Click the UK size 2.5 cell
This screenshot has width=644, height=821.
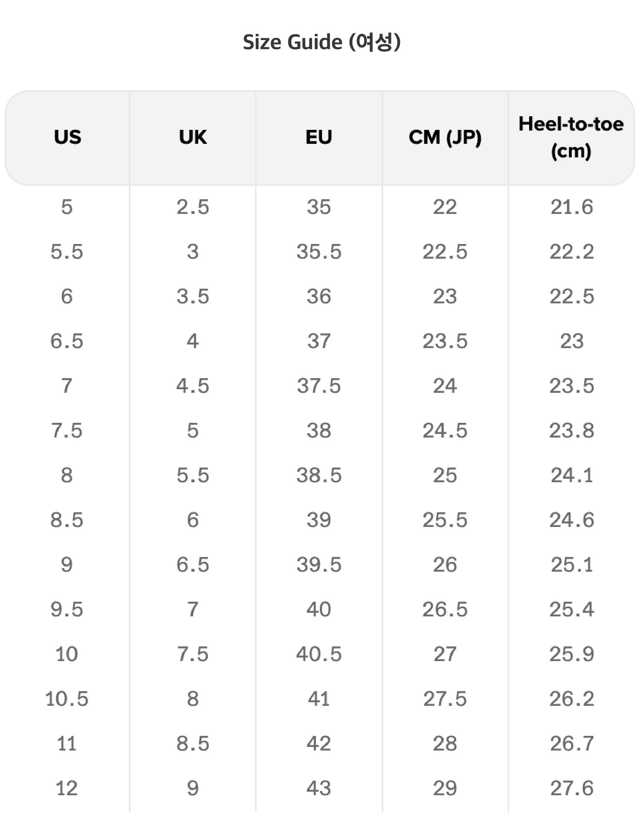click(193, 207)
